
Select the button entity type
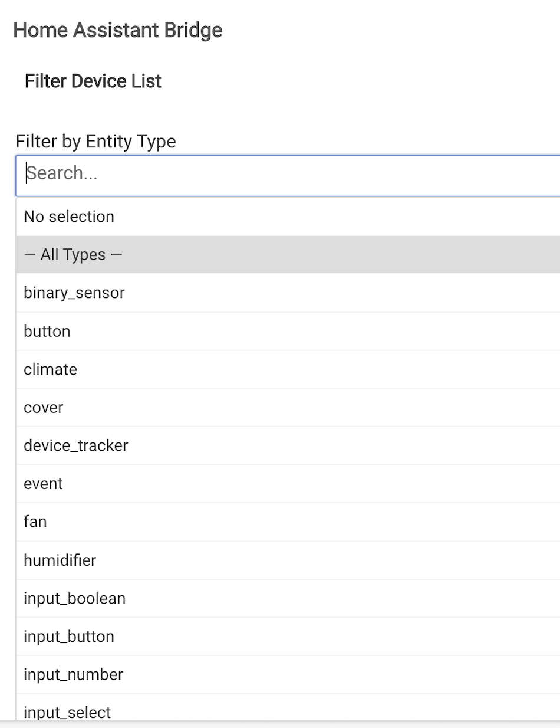coord(47,331)
